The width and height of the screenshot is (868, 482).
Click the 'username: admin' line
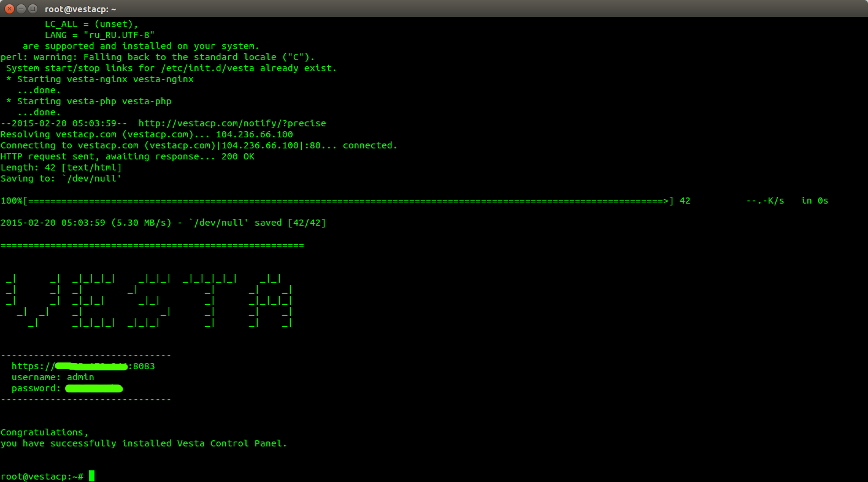pos(53,377)
